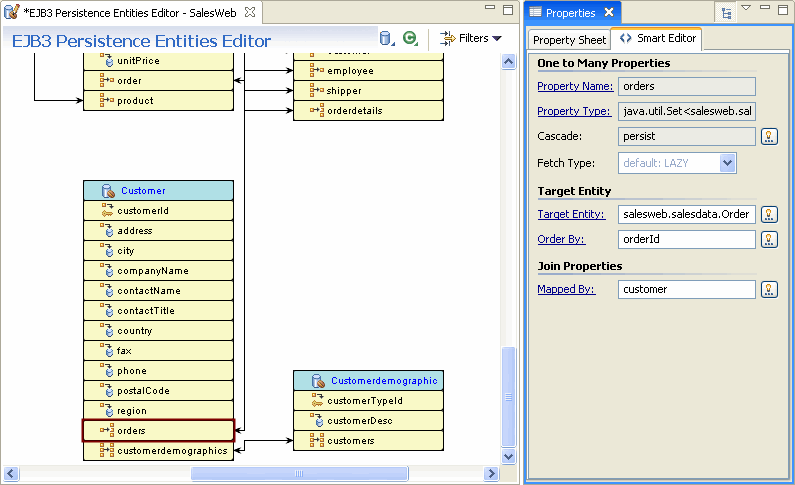Click the Property Name link
Viewport: 795px width, 485px height.
tap(575, 86)
